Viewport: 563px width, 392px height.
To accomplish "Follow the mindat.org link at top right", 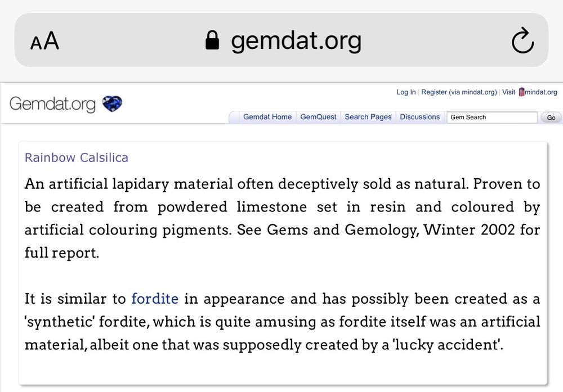I will [540, 92].
